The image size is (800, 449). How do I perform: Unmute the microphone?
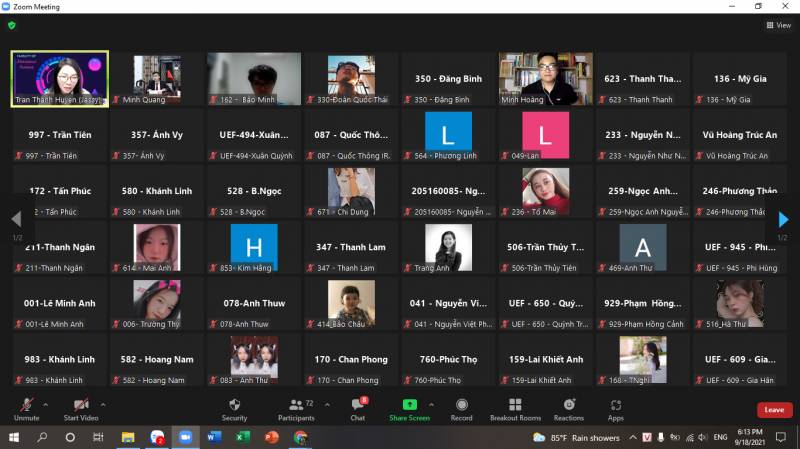tap(27, 408)
